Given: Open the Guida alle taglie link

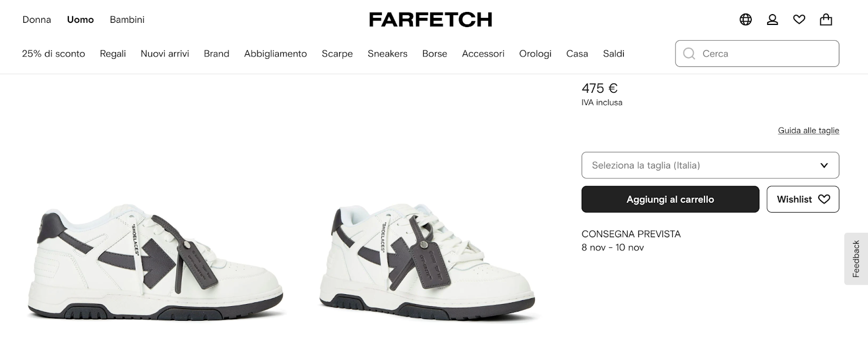Looking at the screenshot, I should [x=808, y=130].
